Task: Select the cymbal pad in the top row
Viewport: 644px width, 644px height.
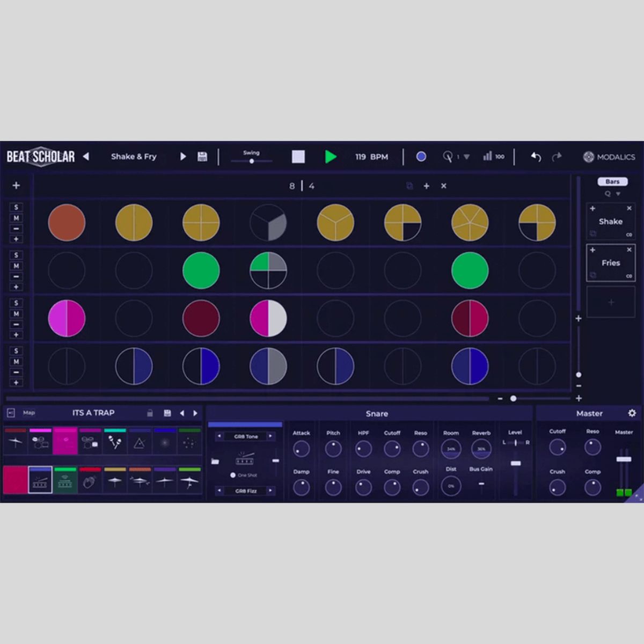Action: (x=16, y=441)
